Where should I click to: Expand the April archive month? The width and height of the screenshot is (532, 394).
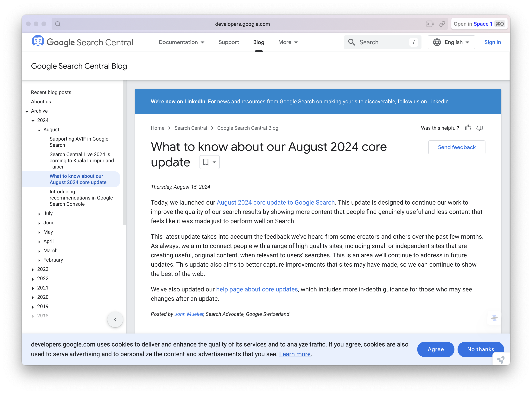[x=39, y=242]
